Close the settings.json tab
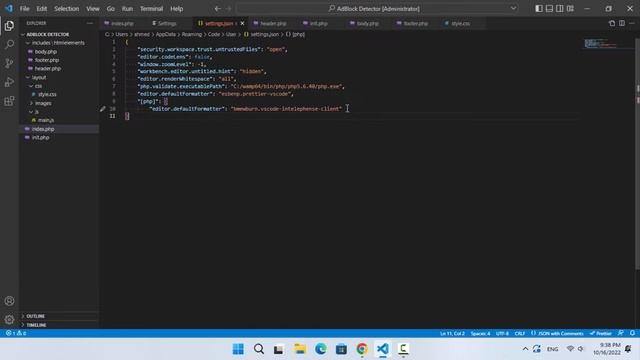The height and width of the screenshot is (360, 640). 242,23
